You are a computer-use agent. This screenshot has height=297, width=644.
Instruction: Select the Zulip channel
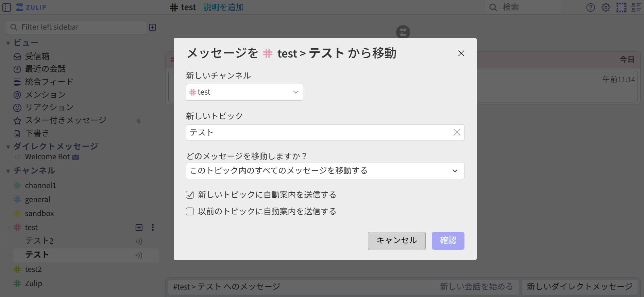pyautogui.click(x=33, y=283)
